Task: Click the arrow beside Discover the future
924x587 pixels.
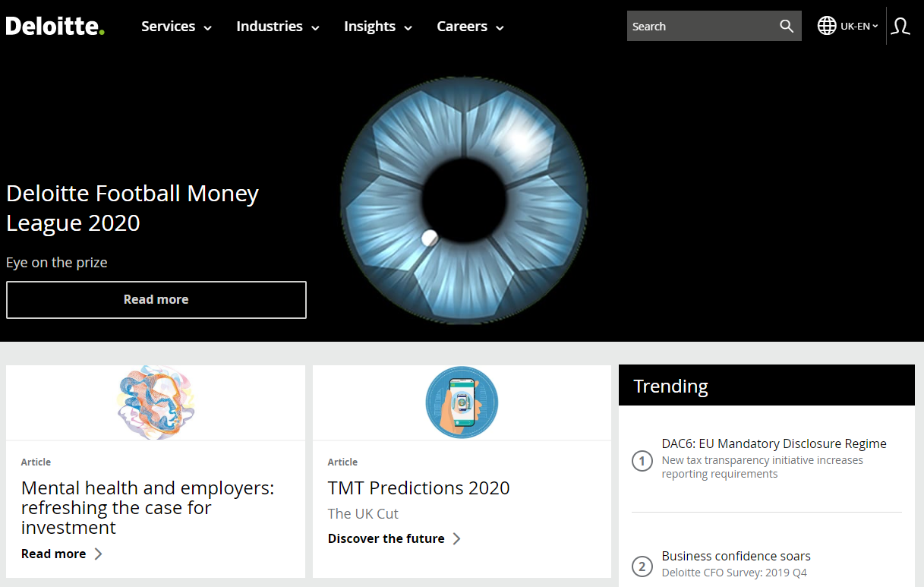Action: point(456,538)
